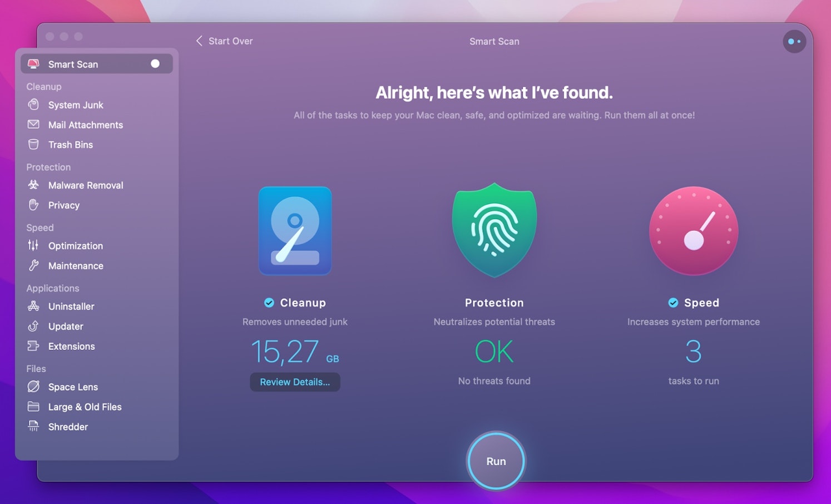
Task: Select the Maintenance wrench icon
Action: click(33, 265)
